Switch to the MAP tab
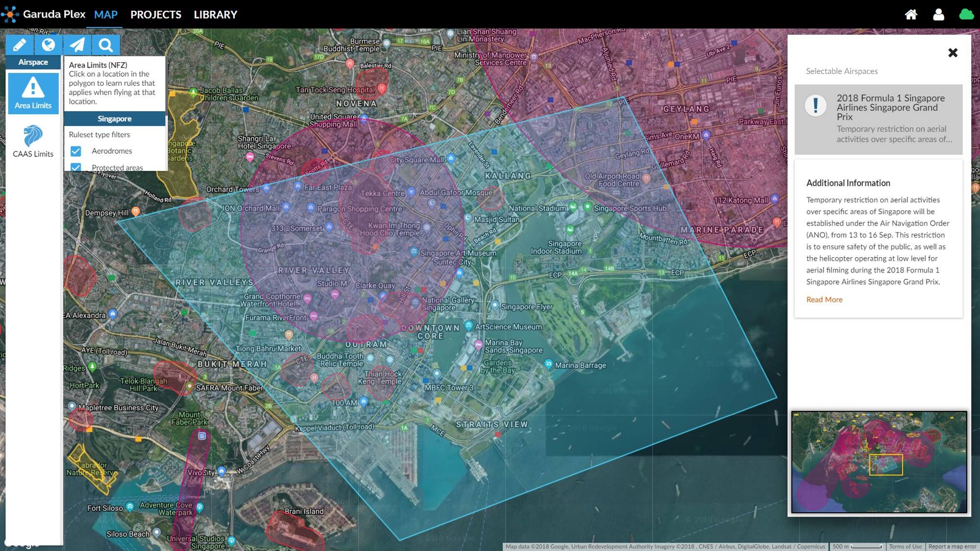980x551 pixels. point(106,15)
